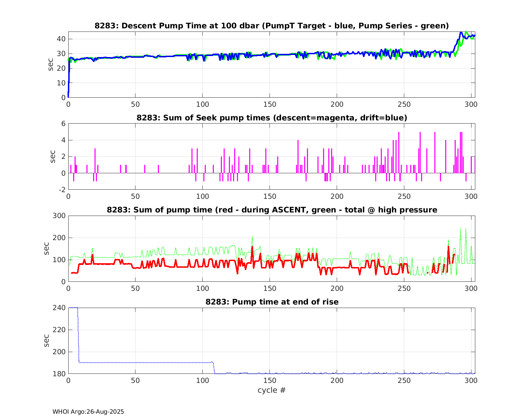Click the 'sec' y-axis label of top plot

51,64
